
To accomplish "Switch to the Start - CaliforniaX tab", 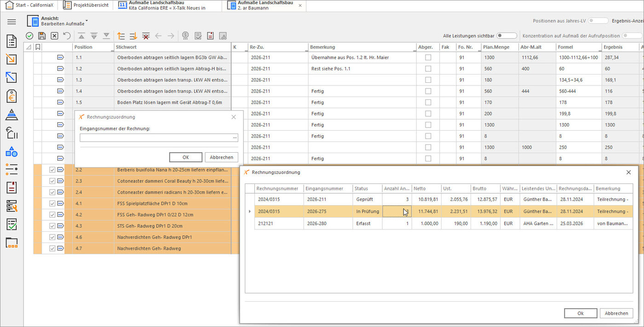I will pyautogui.click(x=29, y=5).
